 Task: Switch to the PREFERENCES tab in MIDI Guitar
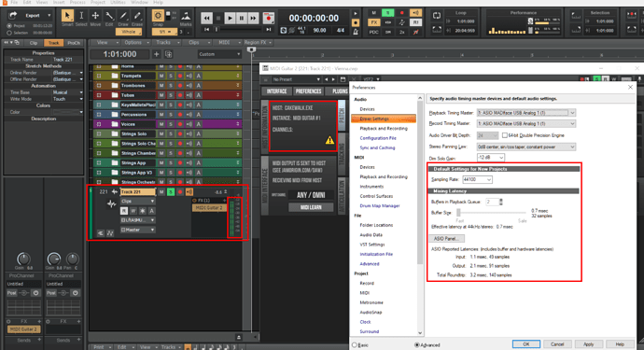(x=308, y=91)
